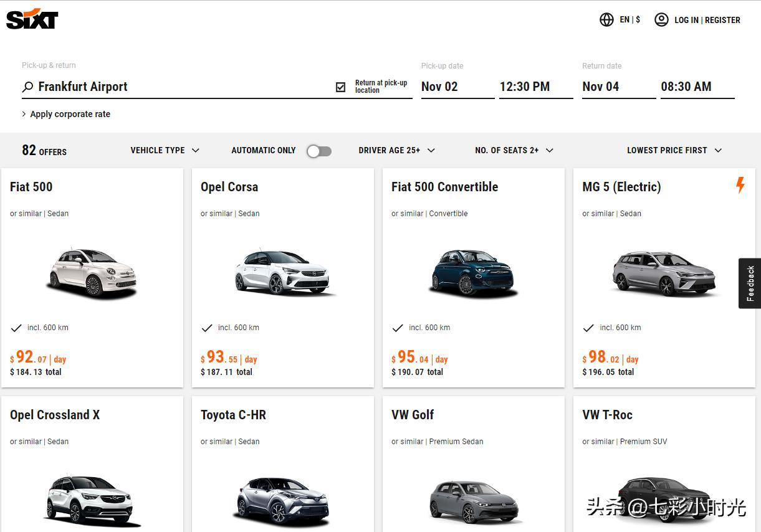Click the Fiat 500 car image
Viewport: 761px width, 532px height.
point(92,272)
